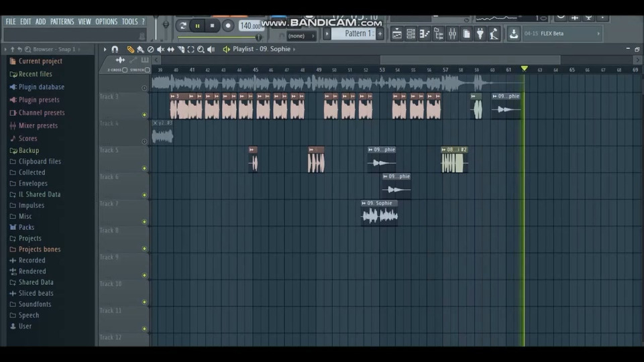Click the download content library button
Viewport: 644px width, 362px height.
coord(513,34)
